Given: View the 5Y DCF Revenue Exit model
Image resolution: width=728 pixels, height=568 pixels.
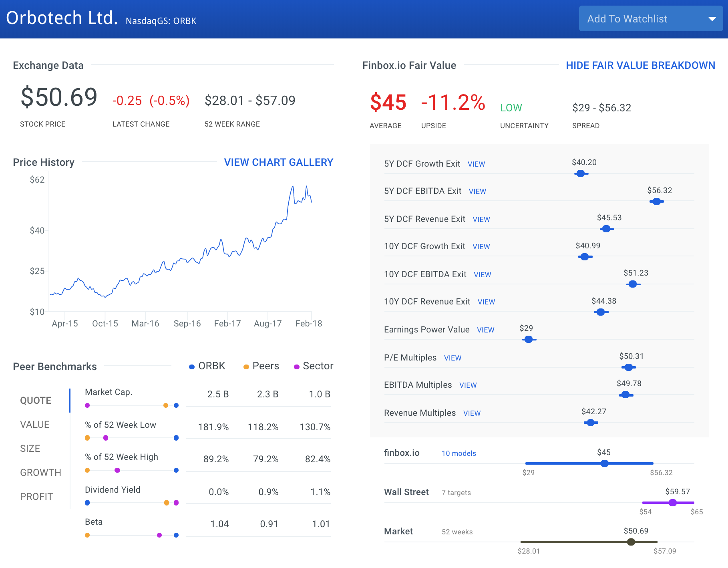Looking at the screenshot, I should click(481, 220).
